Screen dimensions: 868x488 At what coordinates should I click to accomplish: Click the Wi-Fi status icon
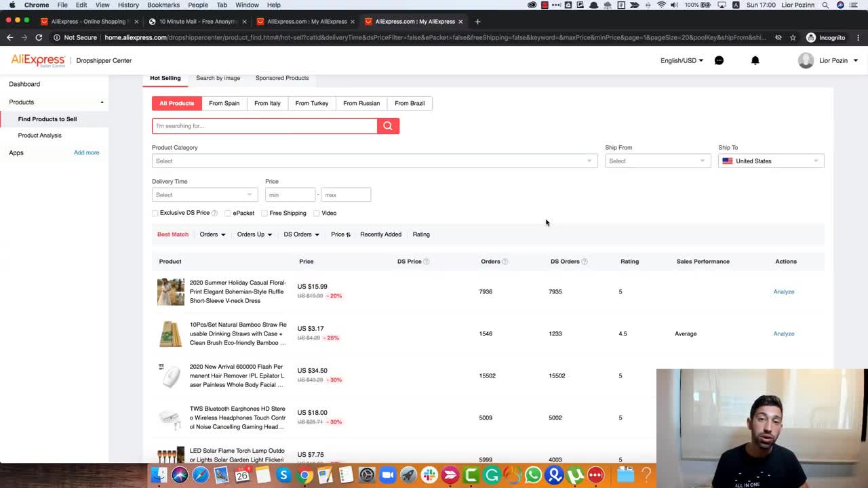[661, 5]
